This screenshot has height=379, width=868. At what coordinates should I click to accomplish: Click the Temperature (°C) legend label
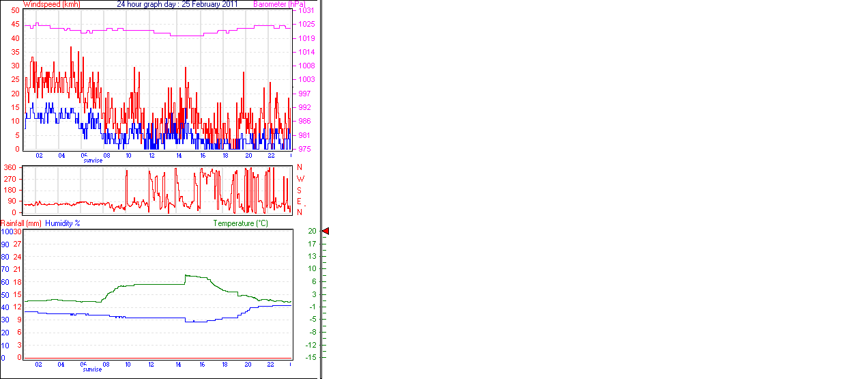pos(240,223)
